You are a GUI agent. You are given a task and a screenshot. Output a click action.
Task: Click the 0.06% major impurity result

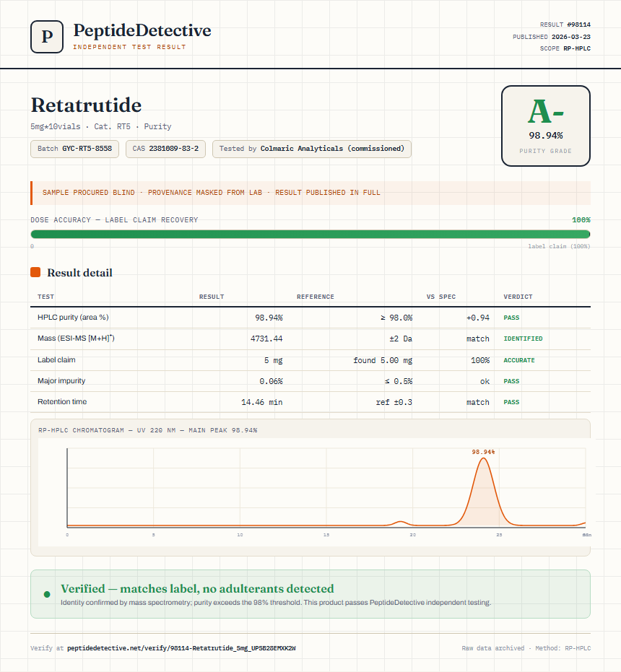(x=271, y=381)
